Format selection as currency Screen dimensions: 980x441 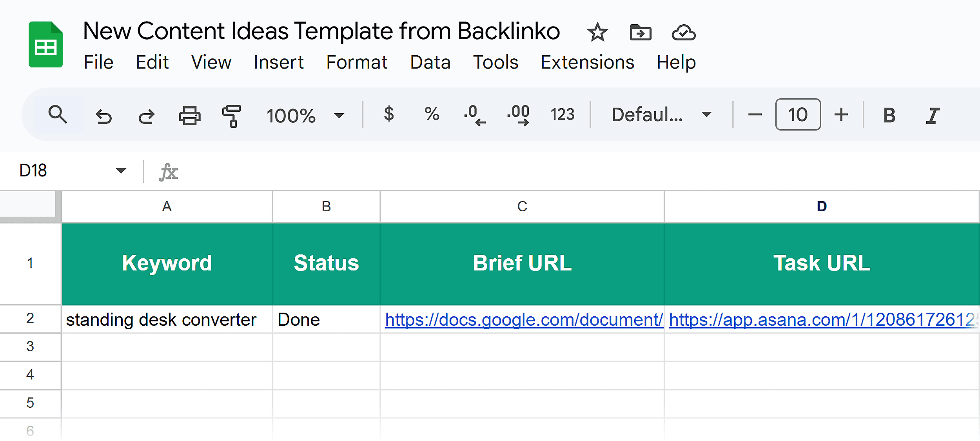tap(389, 115)
